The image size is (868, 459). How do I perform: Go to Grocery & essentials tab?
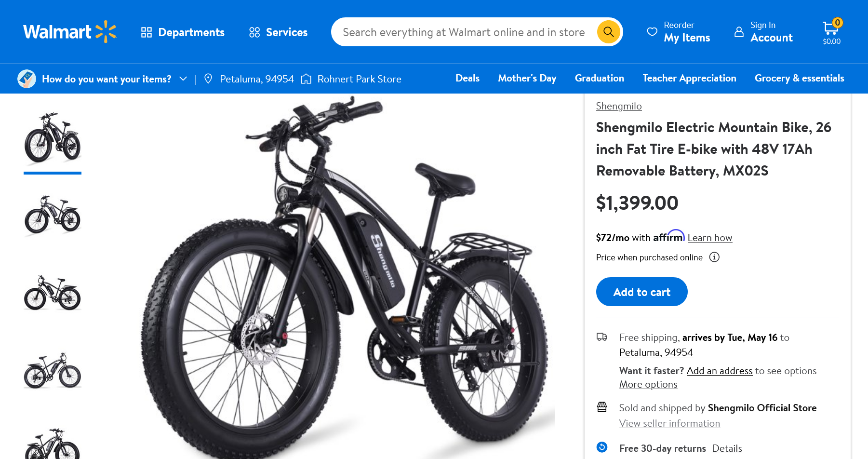click(x=799, y=78)
